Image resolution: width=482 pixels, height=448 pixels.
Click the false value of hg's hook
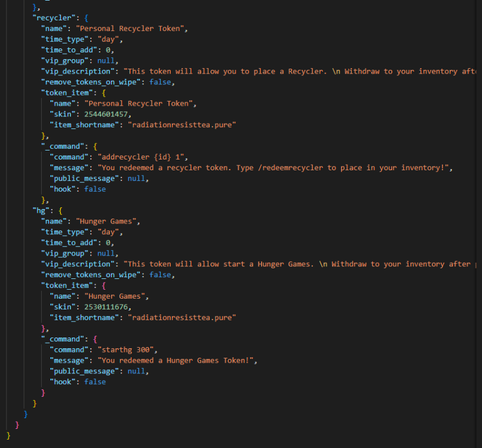(x=95, y=382)
